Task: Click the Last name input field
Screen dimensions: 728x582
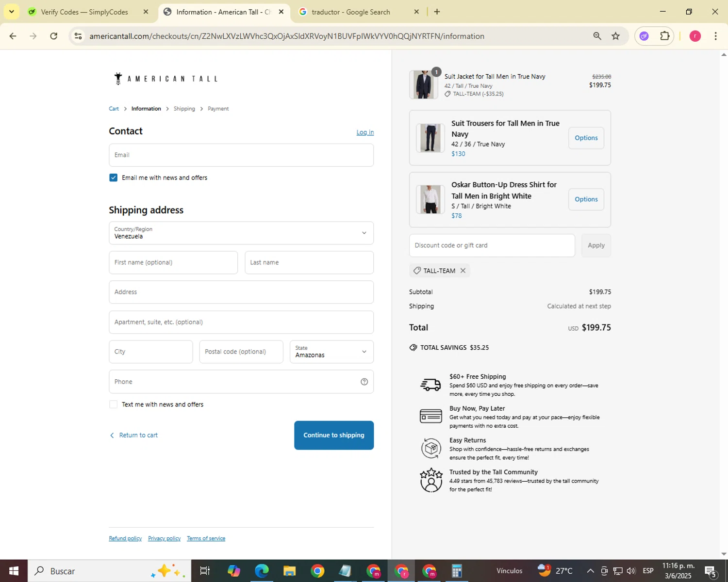Action: [309, 262]
